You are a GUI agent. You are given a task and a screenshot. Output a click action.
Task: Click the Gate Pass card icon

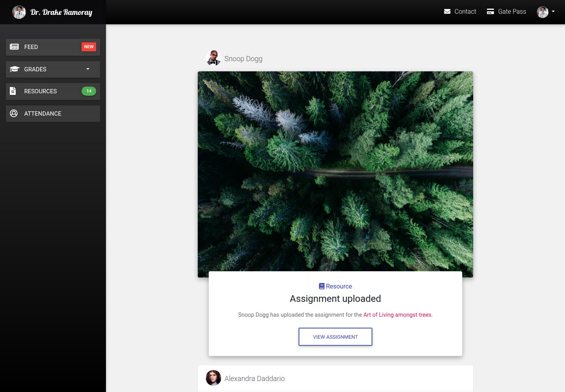(490, 11)
